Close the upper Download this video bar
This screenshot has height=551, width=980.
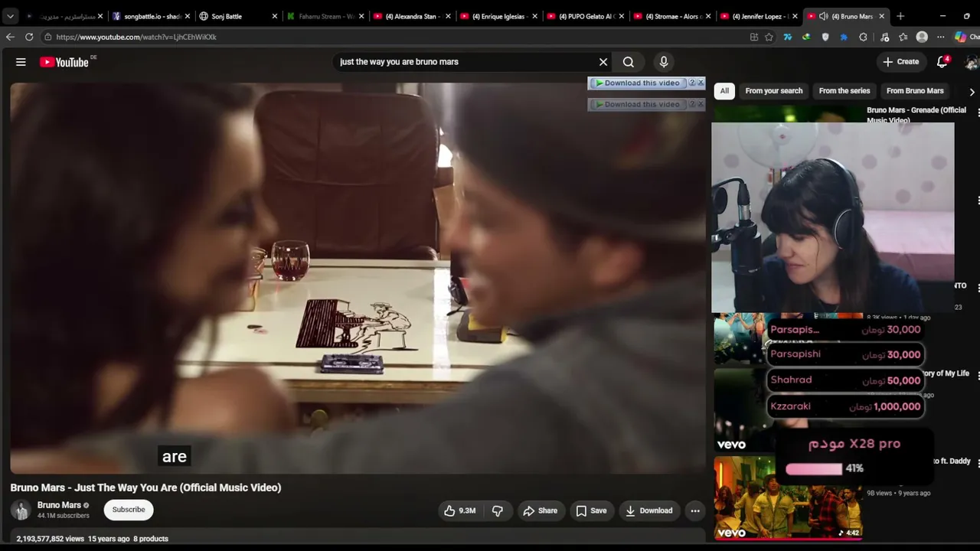pyautogui.click(x=701, y=83)
